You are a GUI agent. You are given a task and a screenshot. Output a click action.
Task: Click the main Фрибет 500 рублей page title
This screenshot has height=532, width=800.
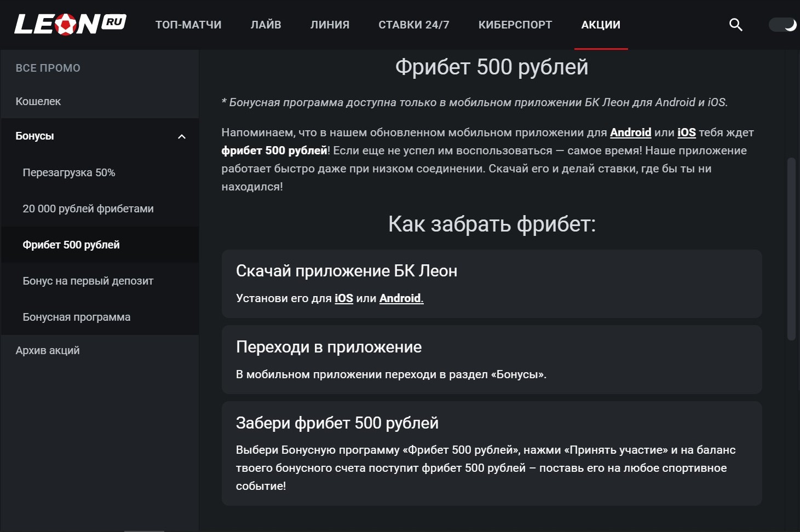tap(492, 67)
